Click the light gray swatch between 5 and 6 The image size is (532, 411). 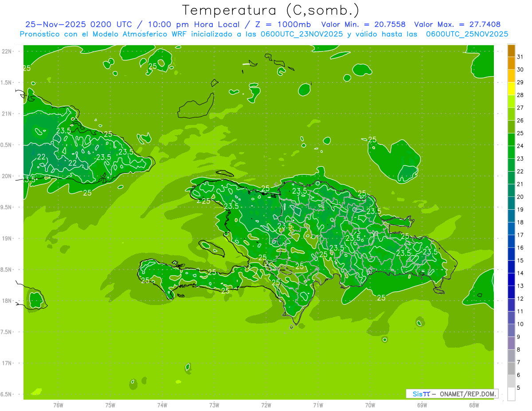(511, 381)
